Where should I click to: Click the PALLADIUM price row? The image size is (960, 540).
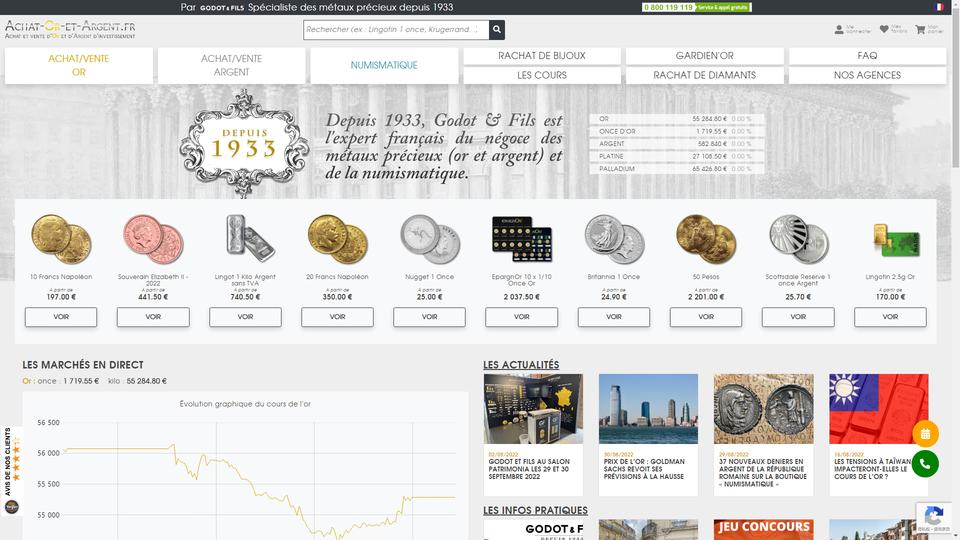point(677,168)
